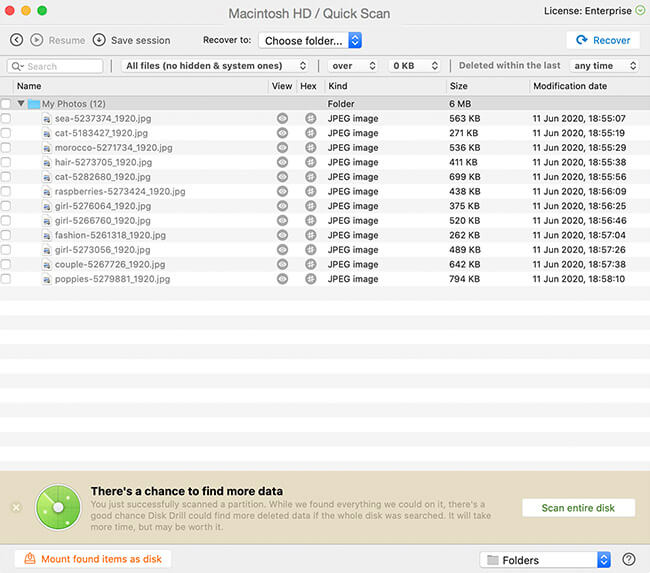Preview hair-5273705_1920.jpg with eye icon
650x573 pixels.
pos(282,162)
